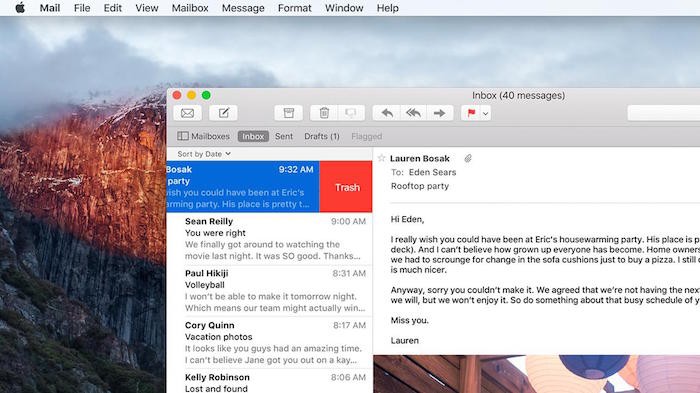Open the View menu
This screenshot has width=700, height=393.
point(147,8)
